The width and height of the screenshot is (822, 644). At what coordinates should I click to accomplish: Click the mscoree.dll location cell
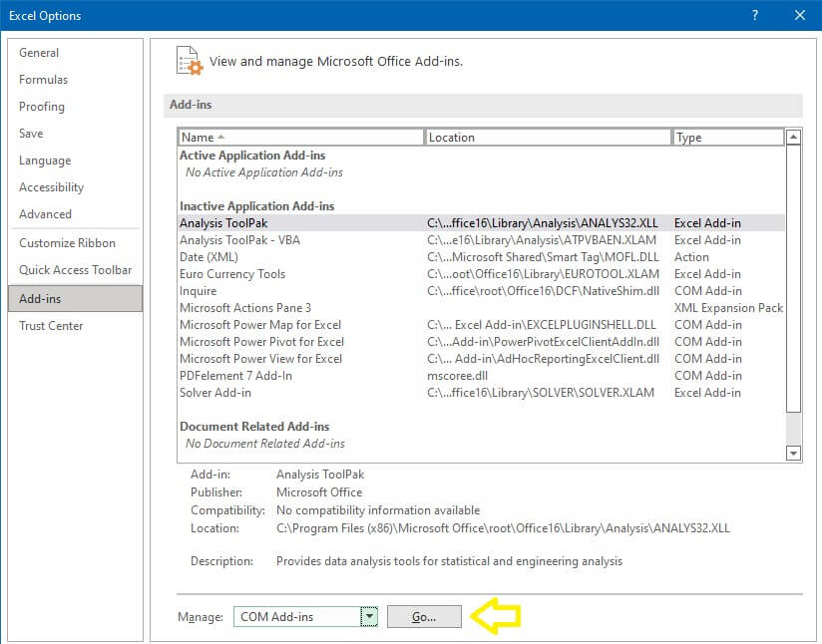pyautogui.click(x=457, y=376)
